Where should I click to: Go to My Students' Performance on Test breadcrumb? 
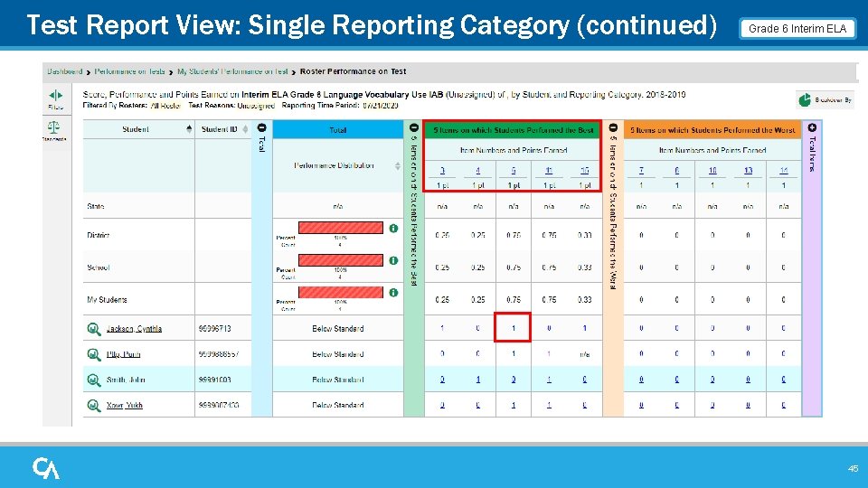(x=232, y=71)
